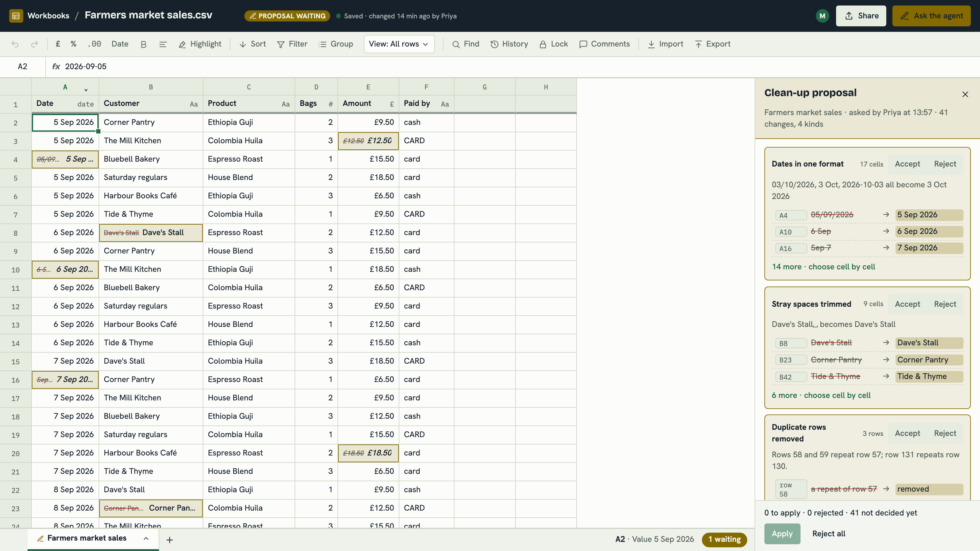The width and height of the screenshot is (980, 551).
Task: Change Amount column £ type
Action: pyautogui.click(x=392, y=104)
